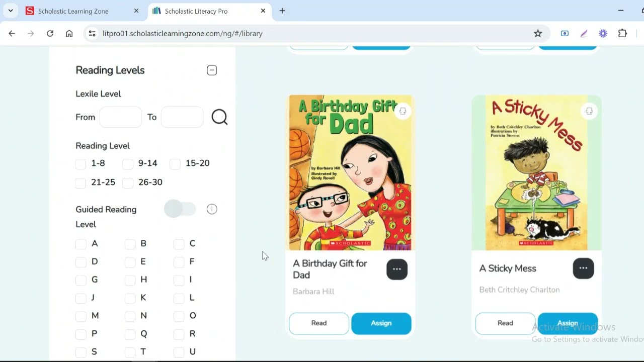644x362 pixels.
Task: Read A Sticky Mess book
Action: tap(505, 323)
